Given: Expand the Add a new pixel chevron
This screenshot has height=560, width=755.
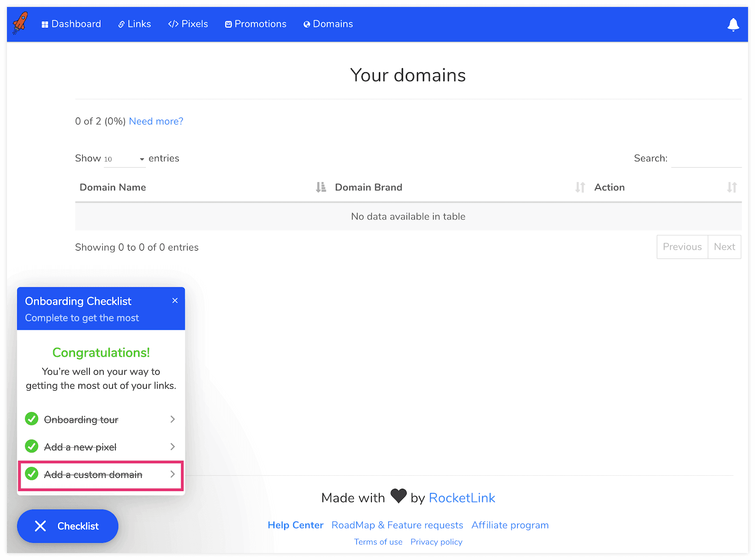Looking at the screenshot, I should tap(172, 447).
